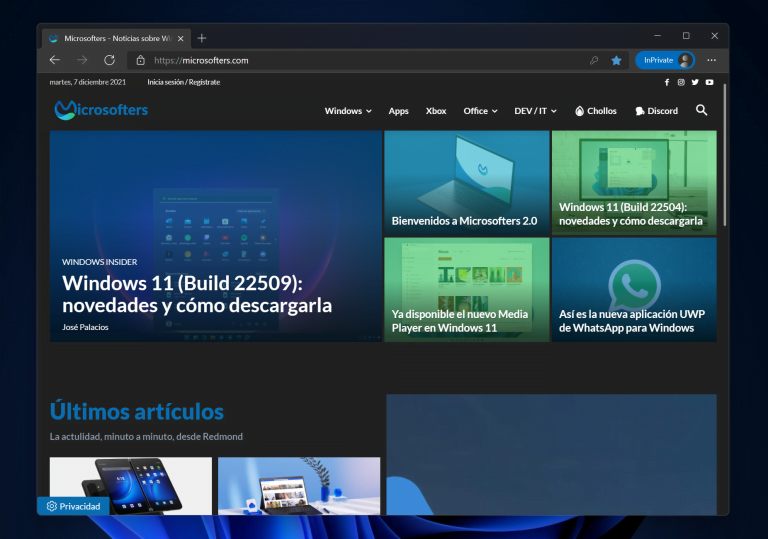Open the Discord menu item
This screenshot has width=768, height=539.
click(x=657, y=111)
